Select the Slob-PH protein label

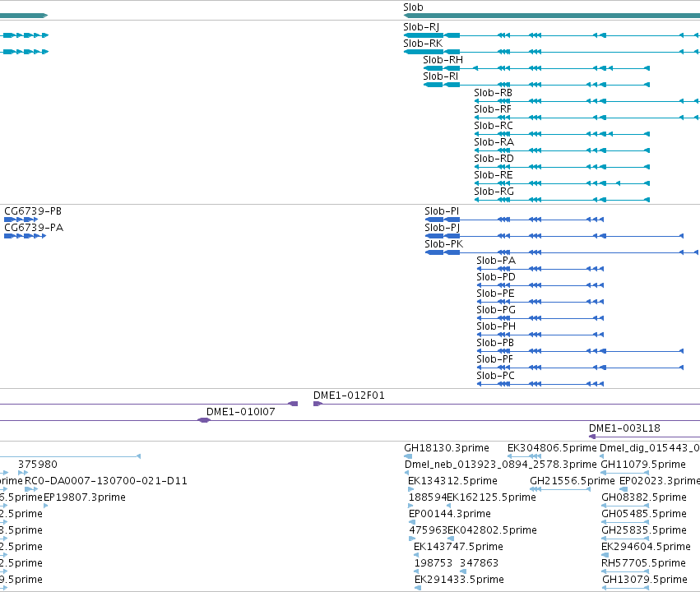click(496, 326)
